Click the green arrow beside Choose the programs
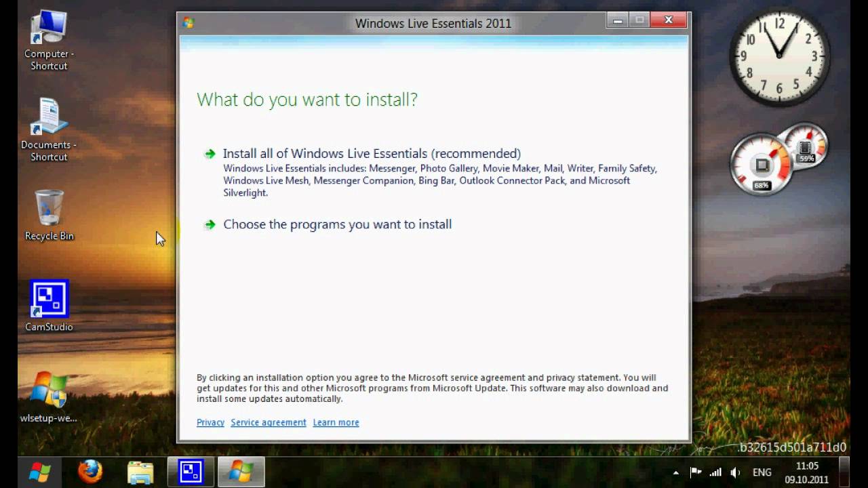The width and height of the screenshot is (868, 488). [210, 224]
